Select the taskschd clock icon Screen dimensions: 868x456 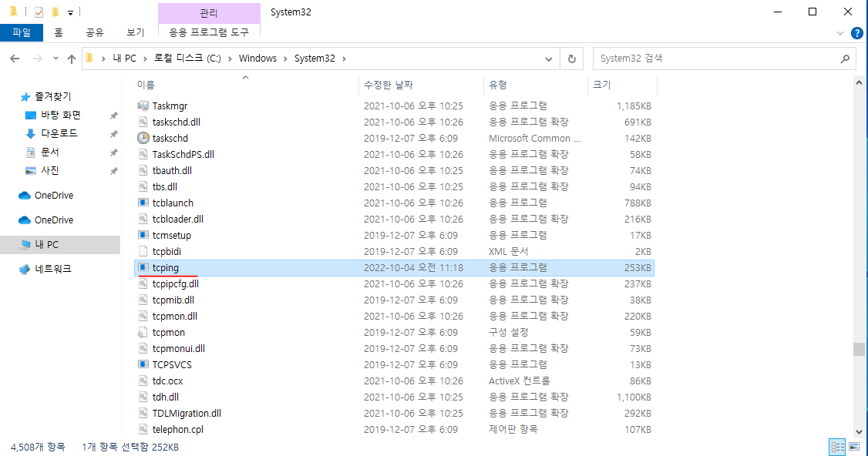tap(143, 139)
